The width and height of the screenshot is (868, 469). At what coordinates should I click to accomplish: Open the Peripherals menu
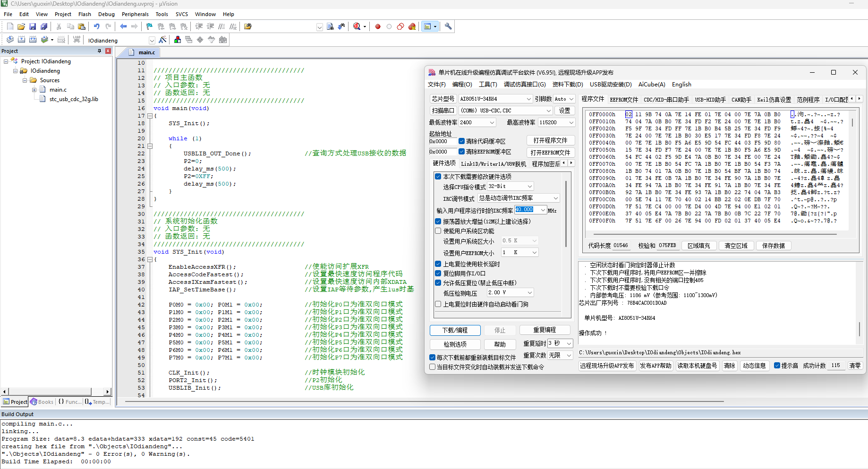pyautogui.click(x=135, y=14)
